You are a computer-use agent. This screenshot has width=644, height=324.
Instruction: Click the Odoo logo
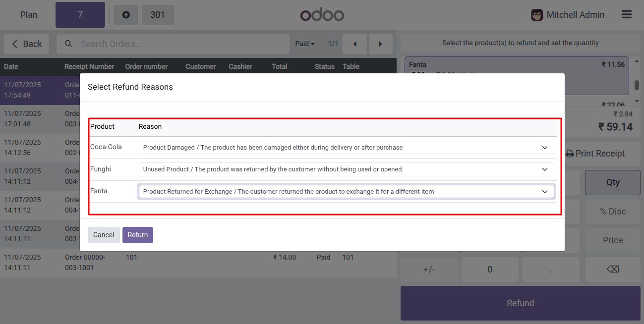point(322,14)
